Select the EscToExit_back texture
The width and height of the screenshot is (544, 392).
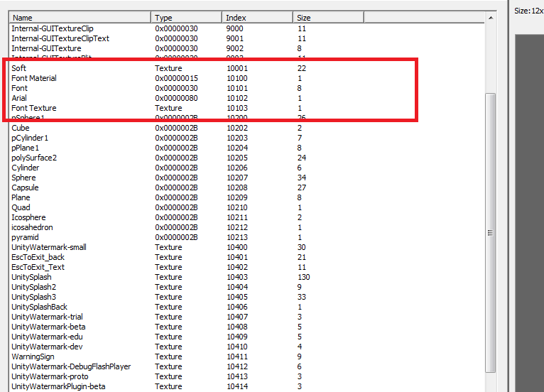tap(38, 257)
